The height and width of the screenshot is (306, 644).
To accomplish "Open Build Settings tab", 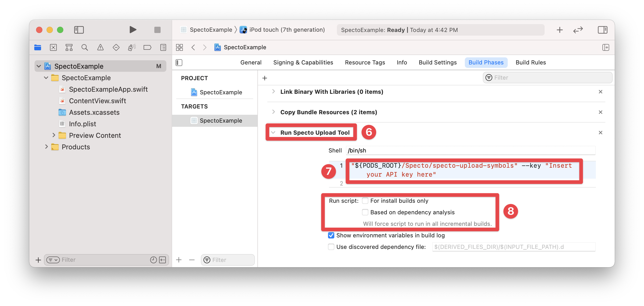I will tap(438, 63).
